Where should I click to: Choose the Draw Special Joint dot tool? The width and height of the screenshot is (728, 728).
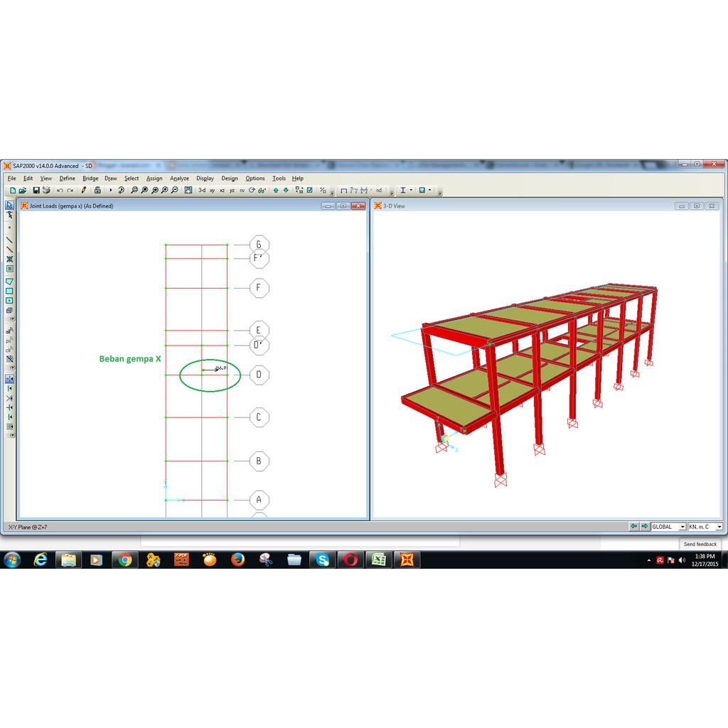(9, 227)
